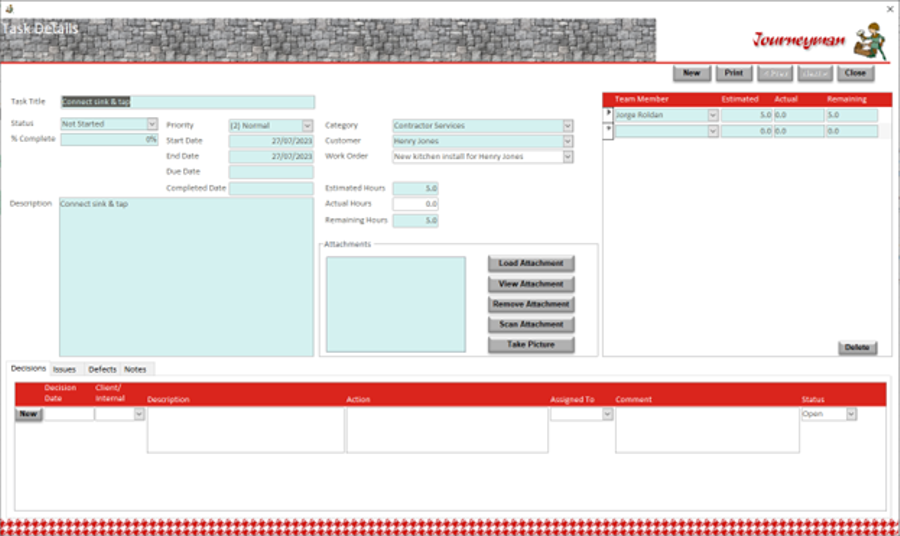Click the Due Date field
The width and height of the screenshot is (900, 536).
pos(271,172)
